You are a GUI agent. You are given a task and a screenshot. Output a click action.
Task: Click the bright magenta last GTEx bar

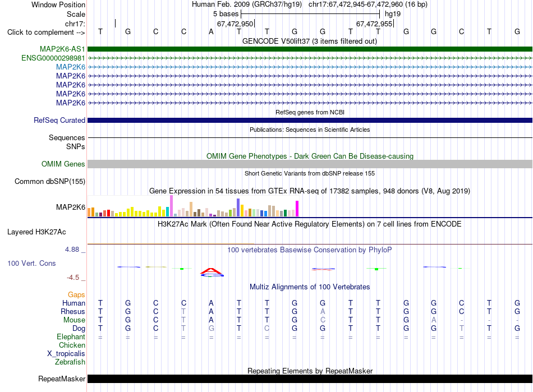pyautogui.click(x=297, y=209)
